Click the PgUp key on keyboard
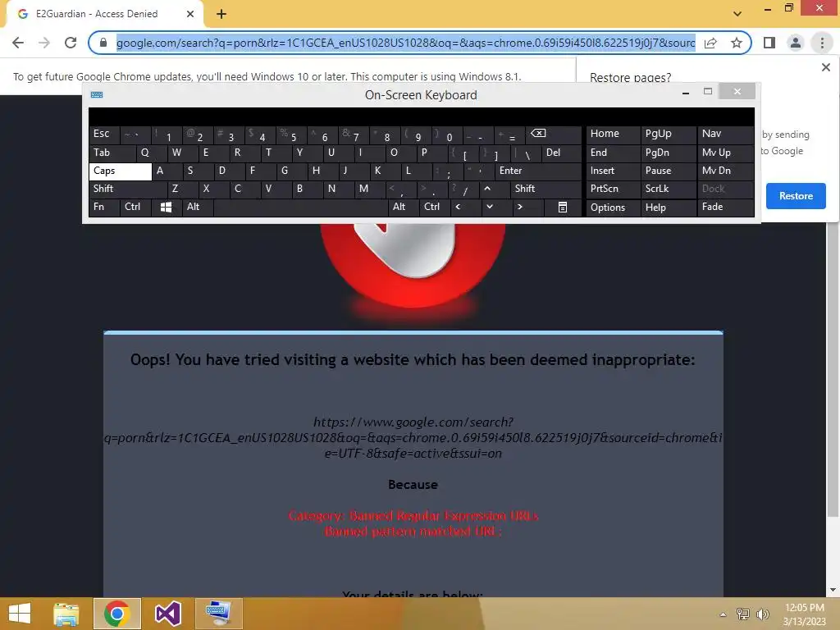Viewport: 840px width, 630px height. pos(668,134)
